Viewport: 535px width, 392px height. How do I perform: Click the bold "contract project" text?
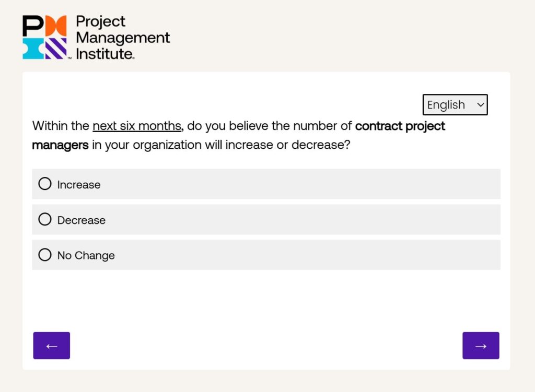tap(400, 126)
